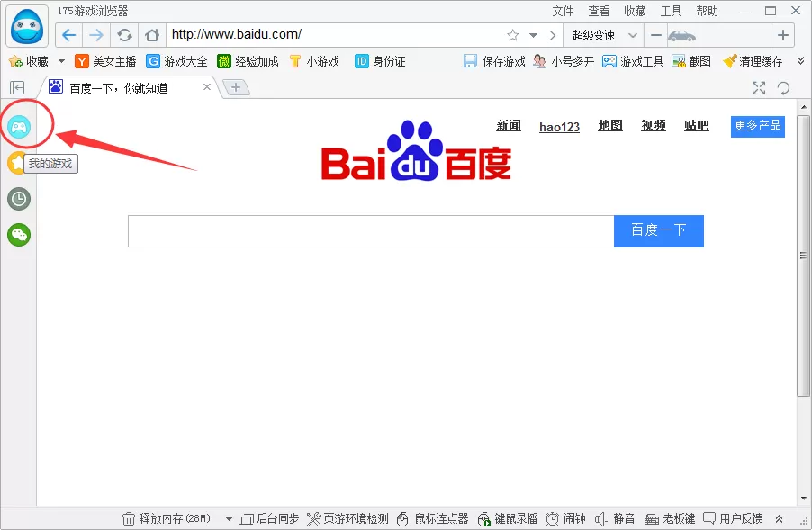Screen dimensions: 812x530
Task: Click 后台同步 status item
Action: [x=270, y=518]
